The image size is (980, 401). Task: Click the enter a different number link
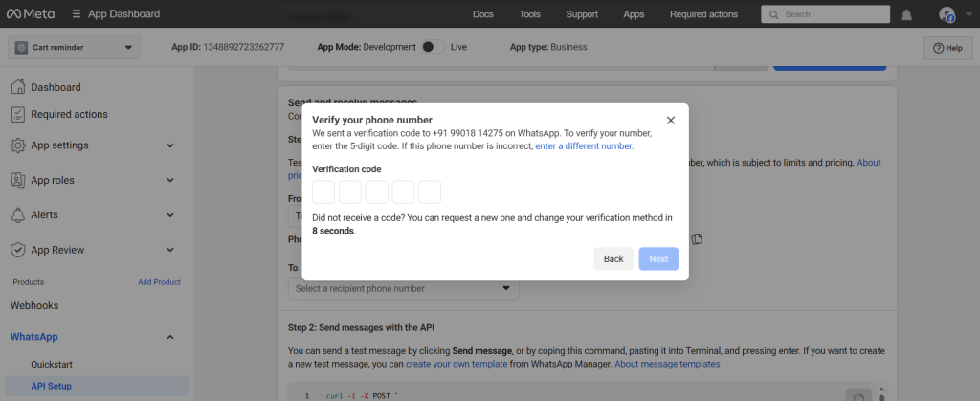pyautogui.click(x=584, y=146)
